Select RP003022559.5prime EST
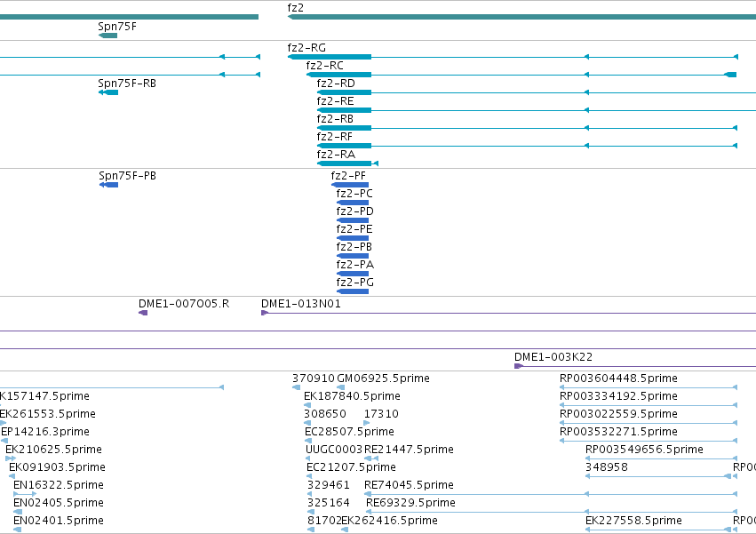The image size is (756, 534). [649, 423]
